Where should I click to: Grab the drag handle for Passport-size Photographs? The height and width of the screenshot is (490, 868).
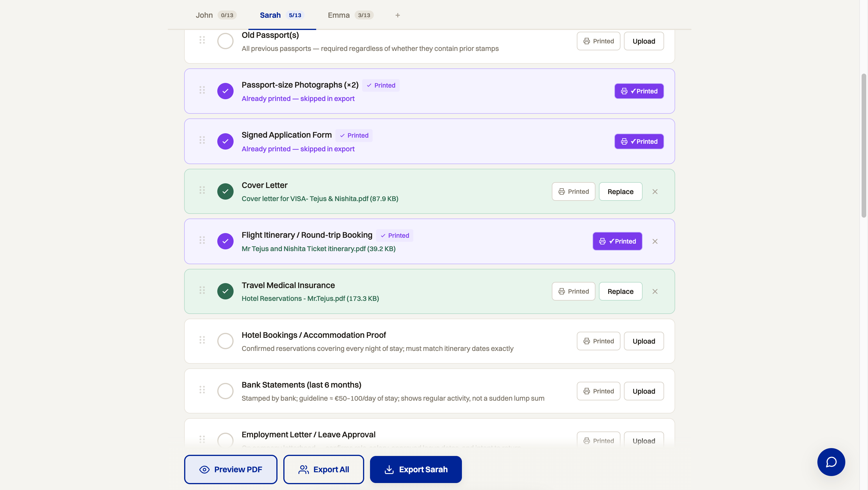pos(202,90)
